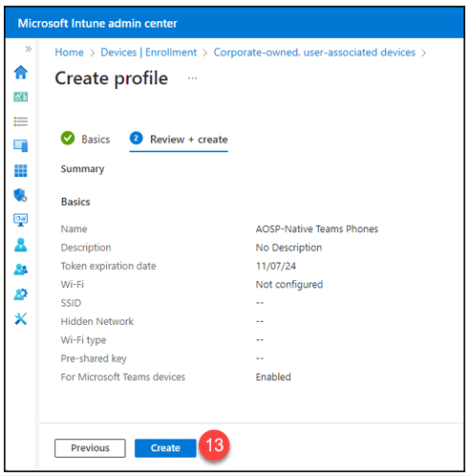Open the Users sidebar icon

pos(21,245)
